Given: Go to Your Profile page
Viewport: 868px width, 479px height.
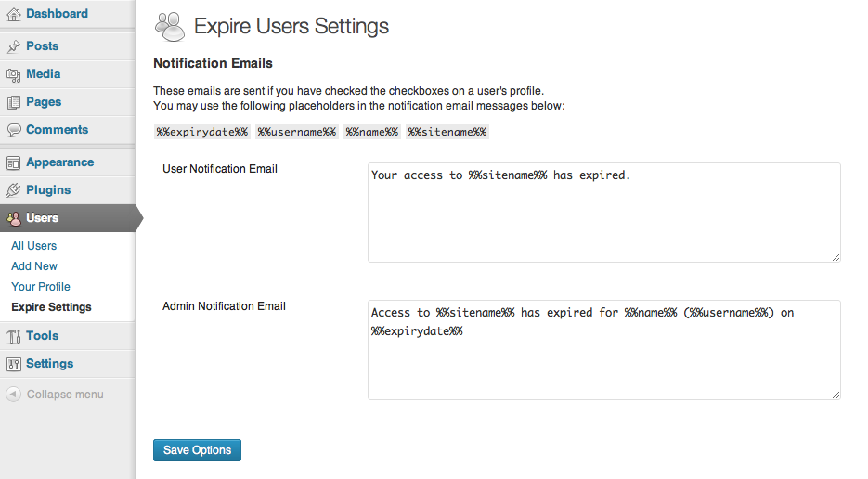Looking at the screenshot, I should click(x=41, y=287).
